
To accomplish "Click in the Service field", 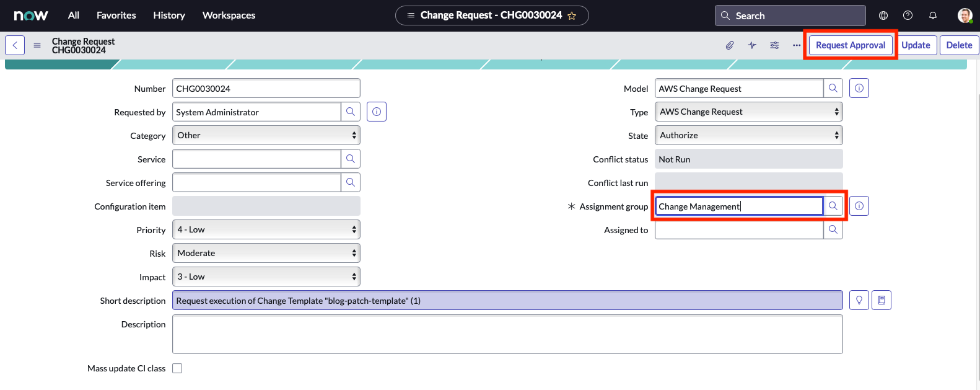I will pos(256,159).
